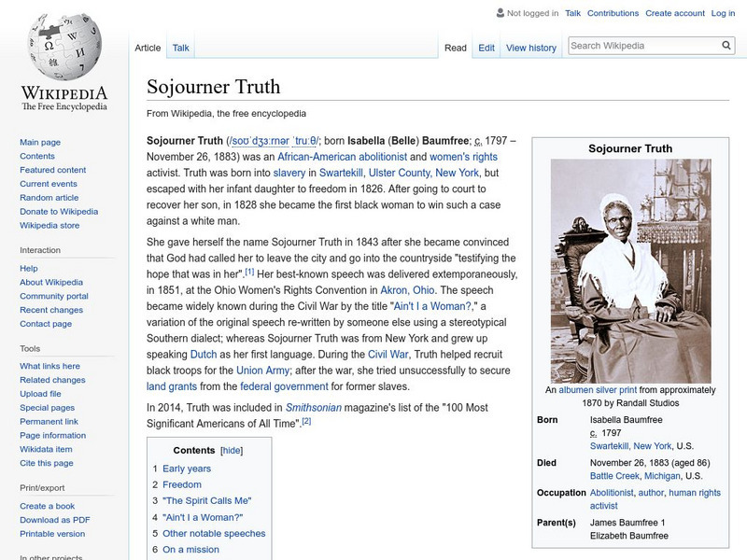
Task: Open the pronunciation IPA link
Action: [x=274, y=141]
